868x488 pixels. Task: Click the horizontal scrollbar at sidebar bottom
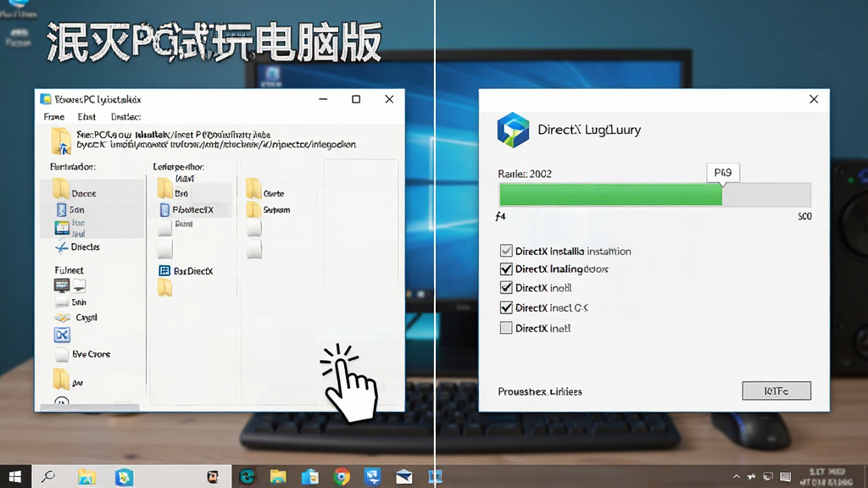pyautogui.click(x=90, y=408)
